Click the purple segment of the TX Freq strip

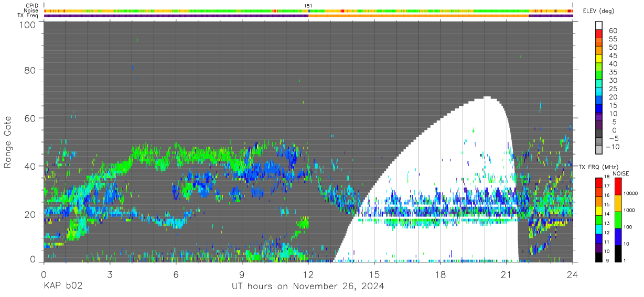tap(176, 16)
